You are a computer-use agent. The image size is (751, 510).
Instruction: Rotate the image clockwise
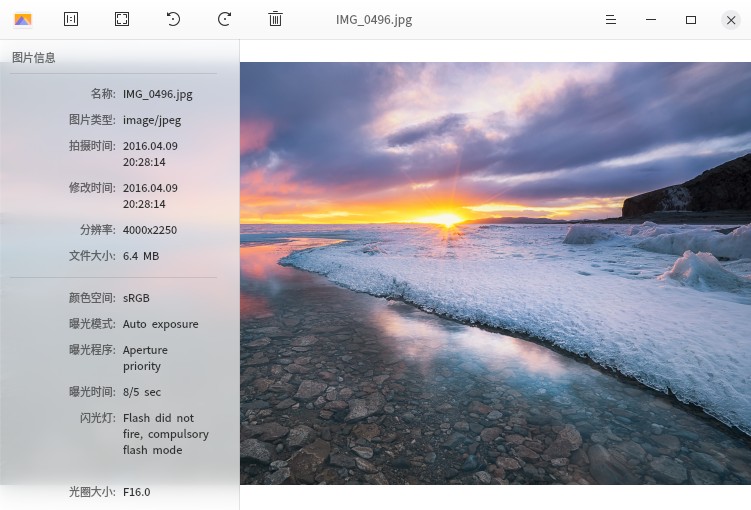(x=224, y=19)
